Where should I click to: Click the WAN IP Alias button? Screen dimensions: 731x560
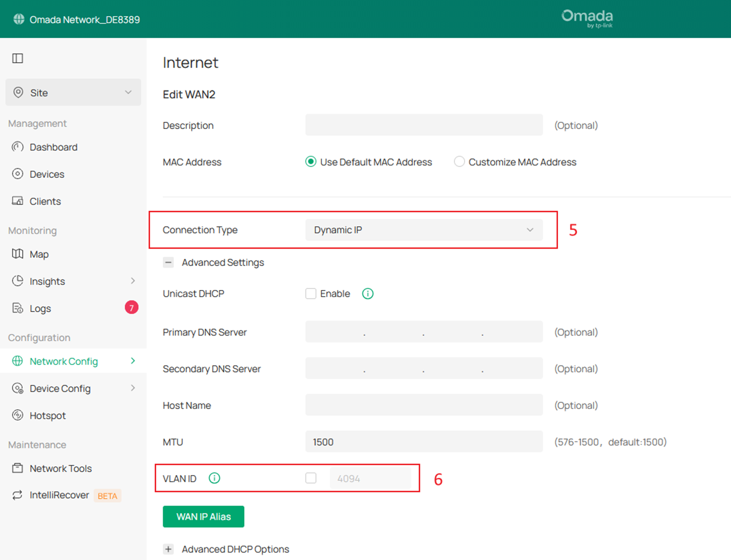(203, 517)
